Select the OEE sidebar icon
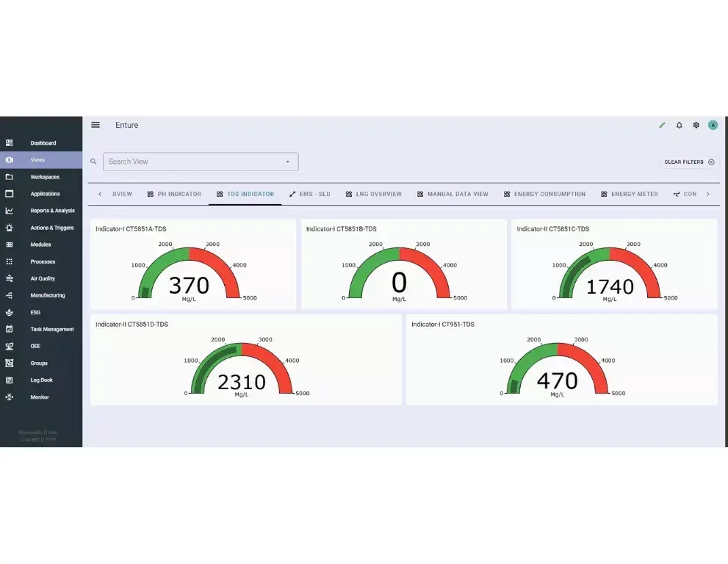This screenshot has height=564, width=728. [x=10, y=346]
